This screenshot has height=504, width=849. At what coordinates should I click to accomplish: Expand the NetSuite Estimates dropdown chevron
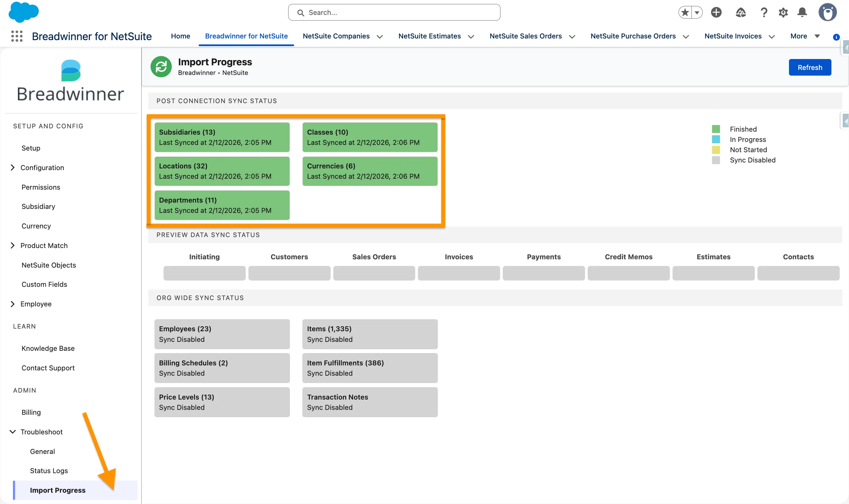(x=471, y=37)
